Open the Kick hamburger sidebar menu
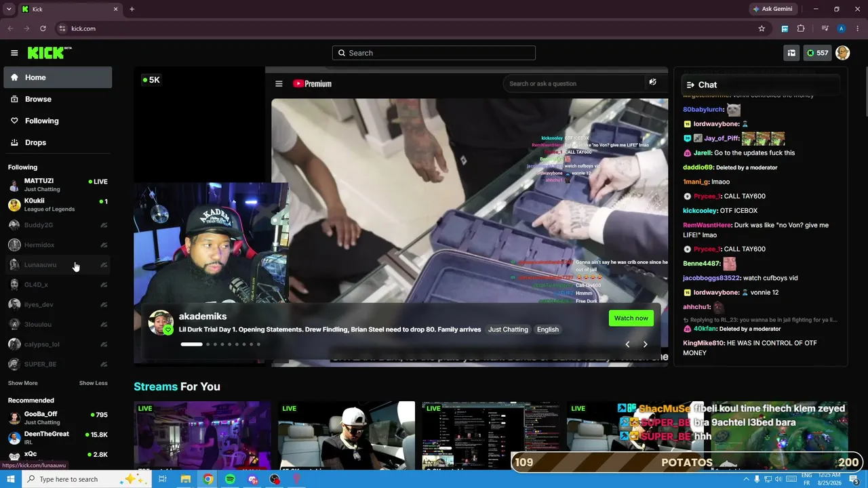This screenshot has width=868, height=488. (x=14, y=53)
